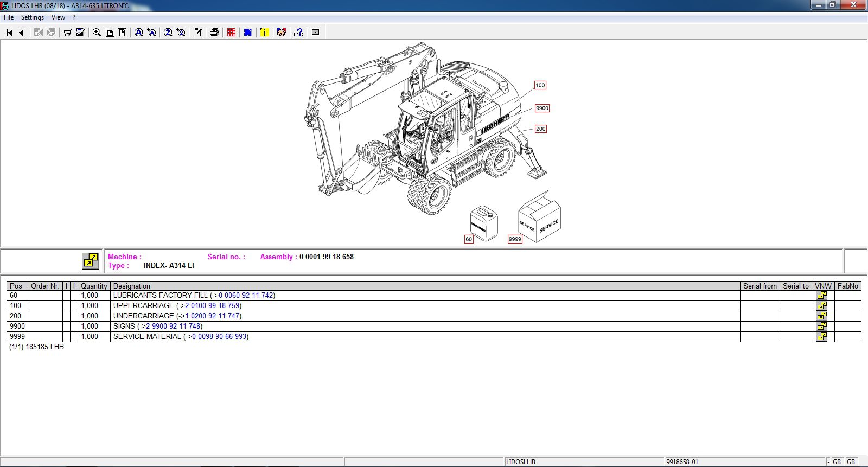Follow link 2 0100 99 18 759

pos(212,306)
